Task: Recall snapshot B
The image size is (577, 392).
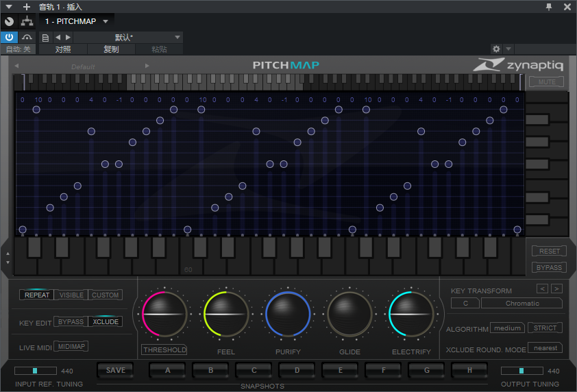Action: click(x=211, y=370)
